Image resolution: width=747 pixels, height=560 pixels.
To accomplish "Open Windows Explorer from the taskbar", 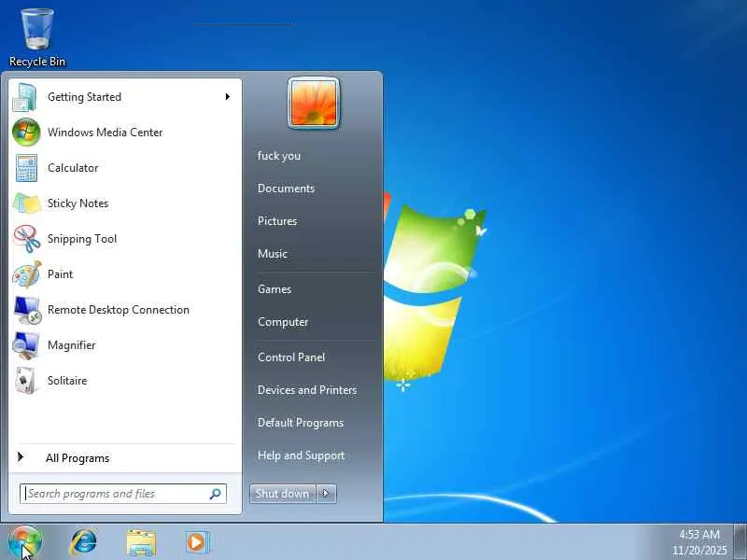I will tap(141, 542).
